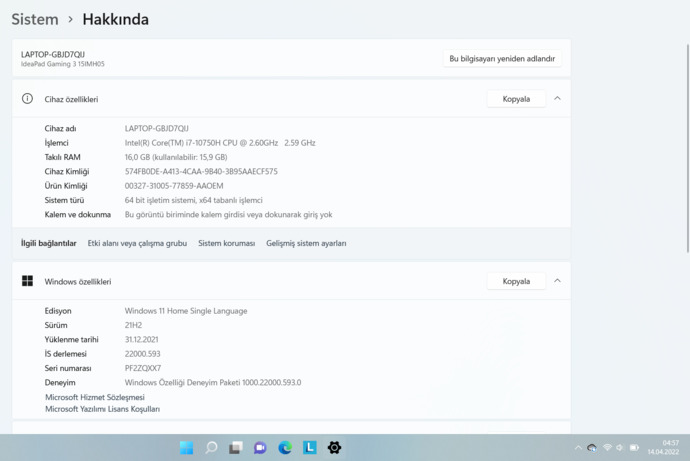The height and width of the screenshot is (461, 690).
Task: Copy the device specifications with Kopyala
Action: pos(516,99)
